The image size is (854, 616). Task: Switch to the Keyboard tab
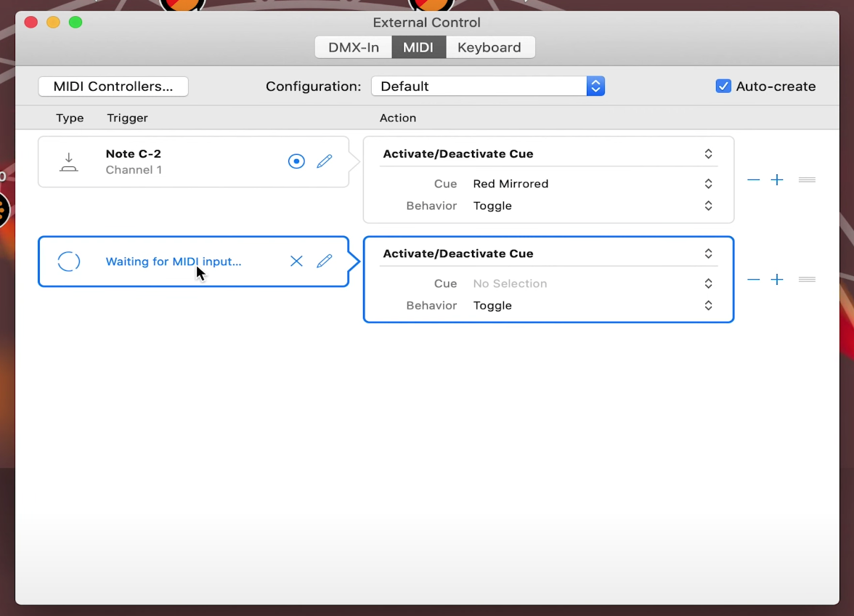tap(489, 48)
